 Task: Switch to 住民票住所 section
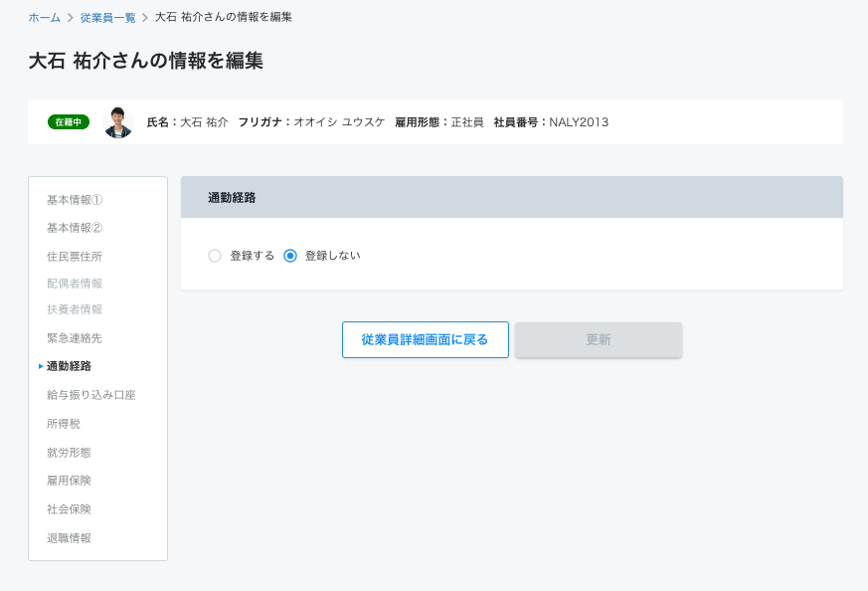(75, 257)
